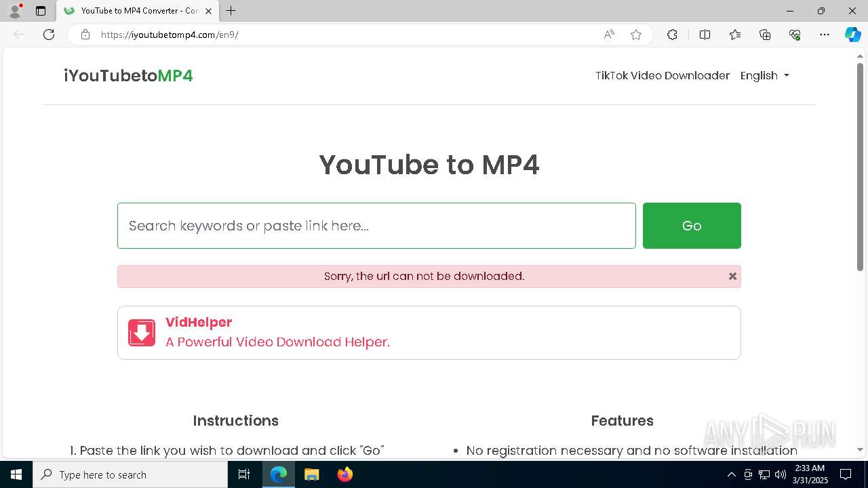Open browser Extensions icon
The width and height of the screenshot is (868, 488).
672,35
